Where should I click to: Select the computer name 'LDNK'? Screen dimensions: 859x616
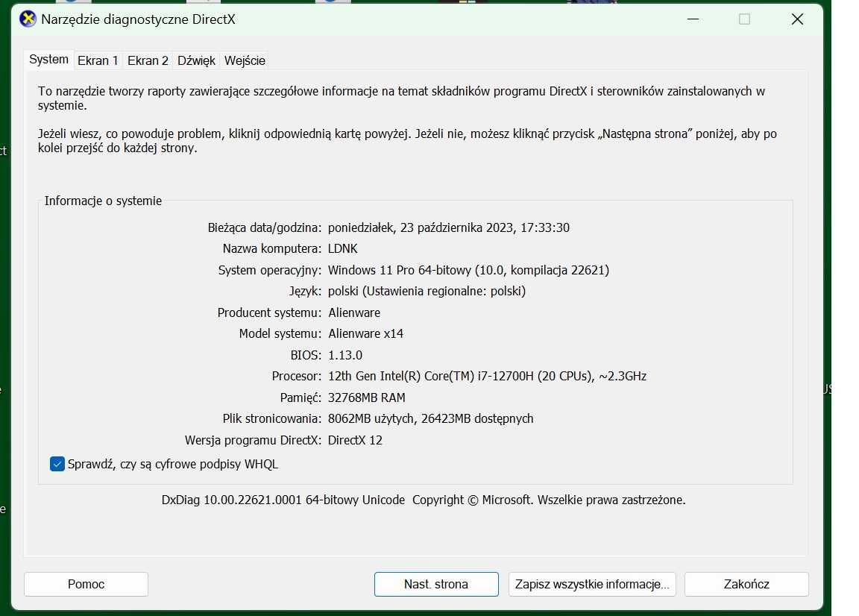(342, 249)
